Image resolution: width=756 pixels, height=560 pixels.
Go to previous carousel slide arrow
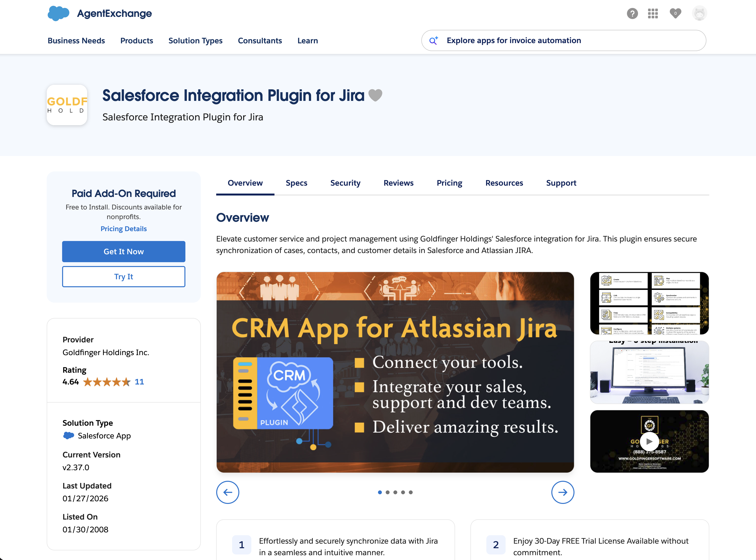pos(228,492)
